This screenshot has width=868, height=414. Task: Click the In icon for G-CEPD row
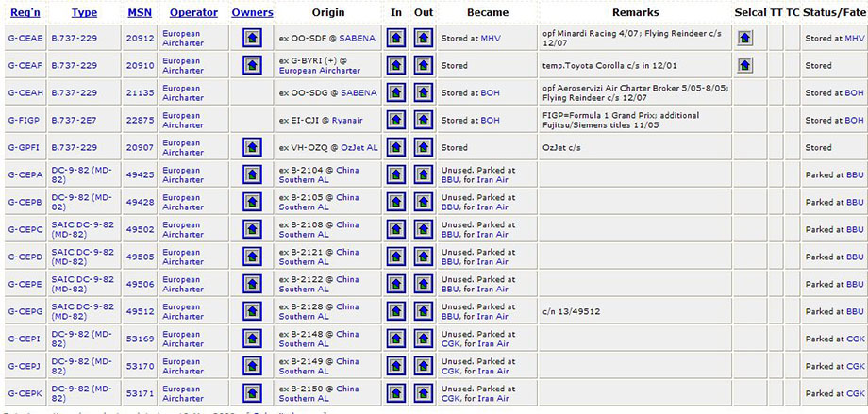397,257
